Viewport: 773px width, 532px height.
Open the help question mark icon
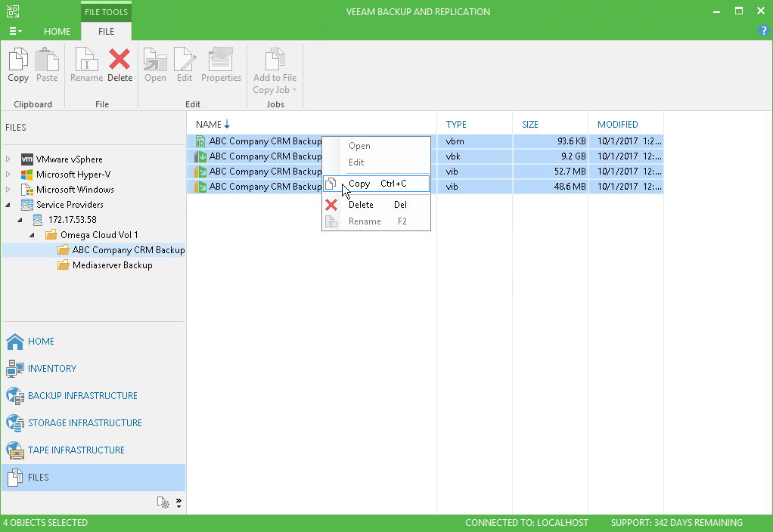tap(763, 30)
